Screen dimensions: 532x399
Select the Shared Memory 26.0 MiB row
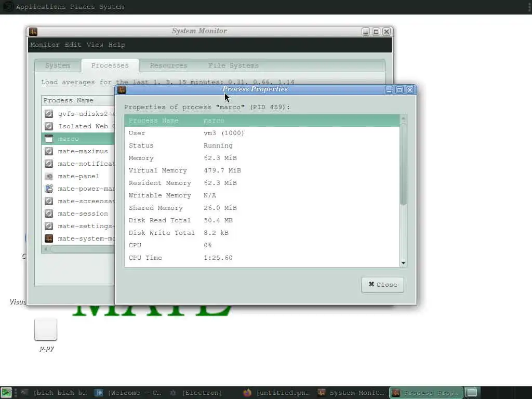[262, 208]
